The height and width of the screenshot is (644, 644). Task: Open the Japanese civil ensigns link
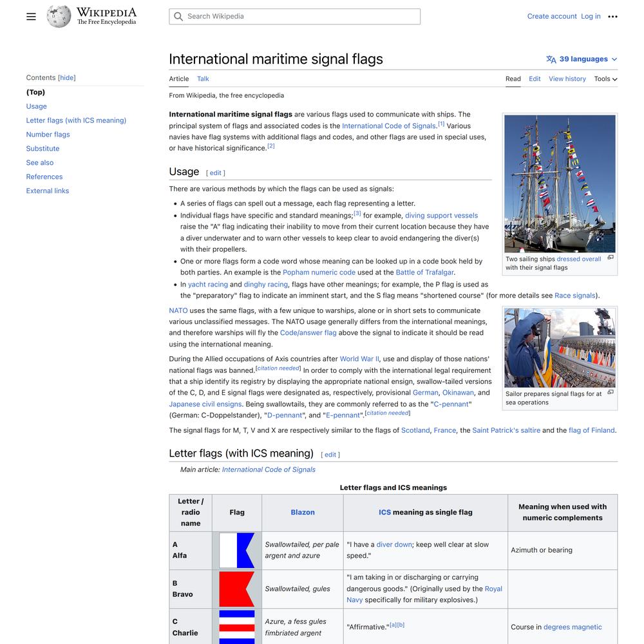click(205, 404)
